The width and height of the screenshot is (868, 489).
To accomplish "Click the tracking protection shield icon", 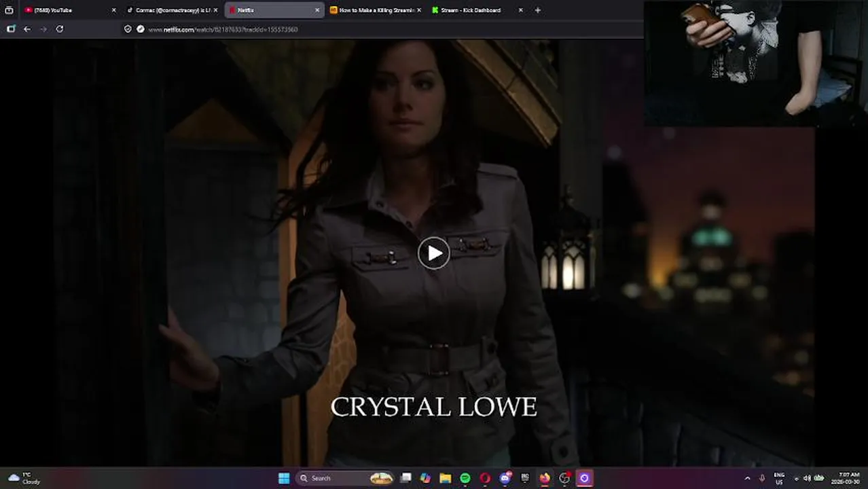I will click(128, 29).
